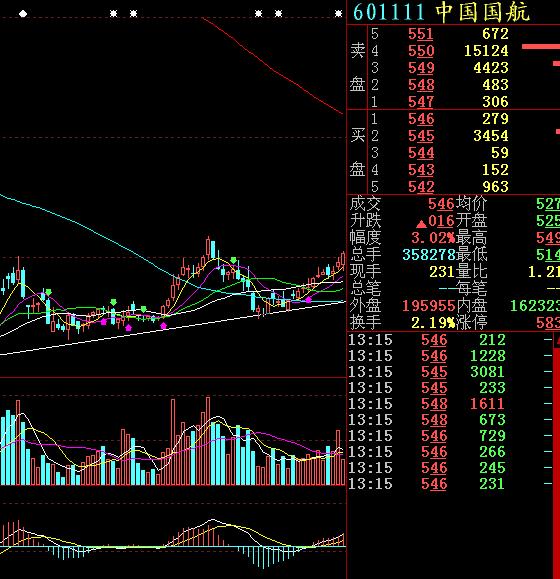Select buy level 3 price 544
Image resolution: width=560 pixels, height=579 pixels.
[421, 153]
